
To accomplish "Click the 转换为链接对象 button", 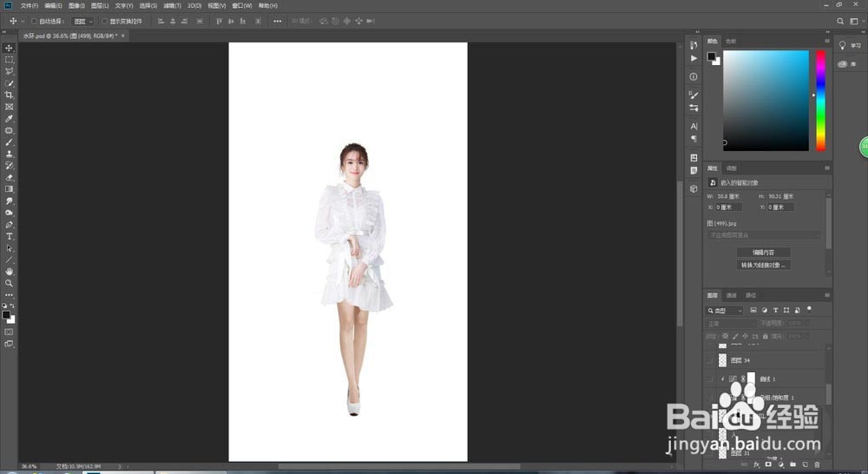I will 763,266.
